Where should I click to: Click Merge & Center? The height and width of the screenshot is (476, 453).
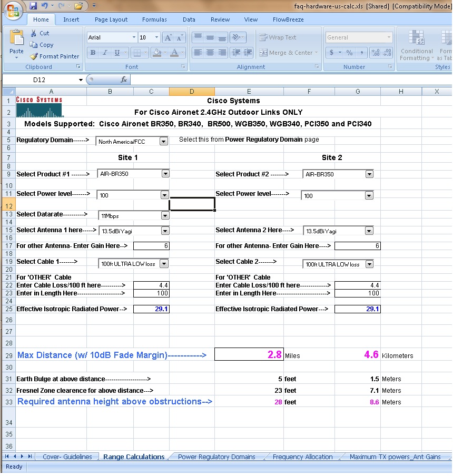coord(285,53)
